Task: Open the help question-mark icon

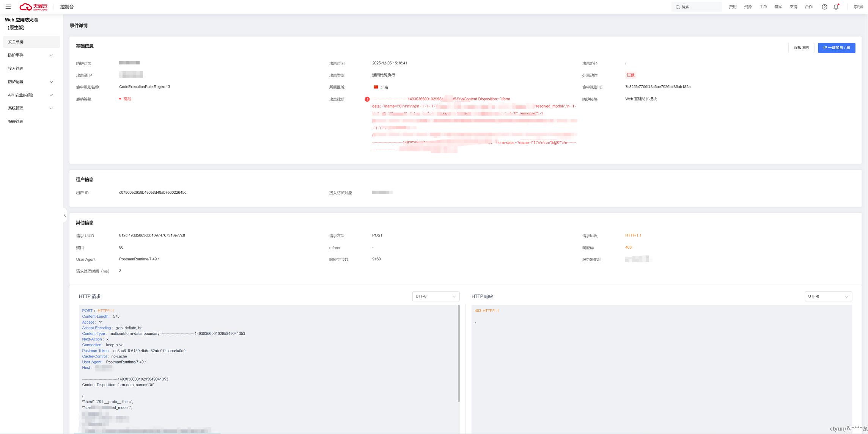Action: point(824,7)
